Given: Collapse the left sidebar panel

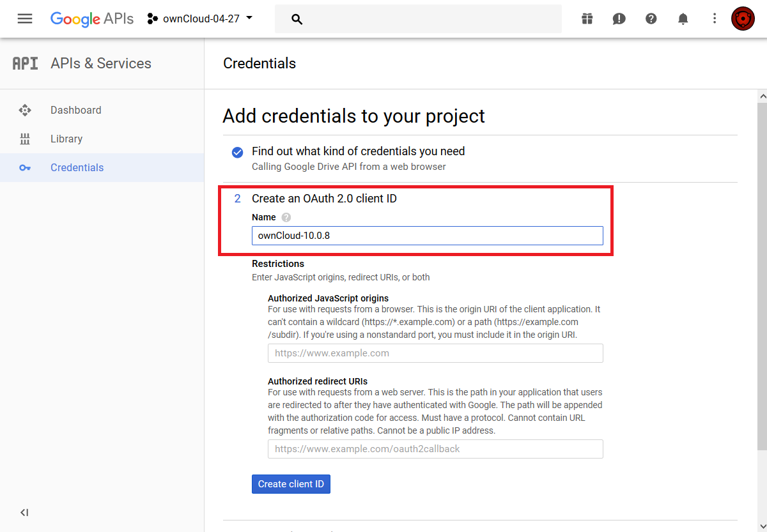Looking at the screenshot, I should tap(24, 512).
